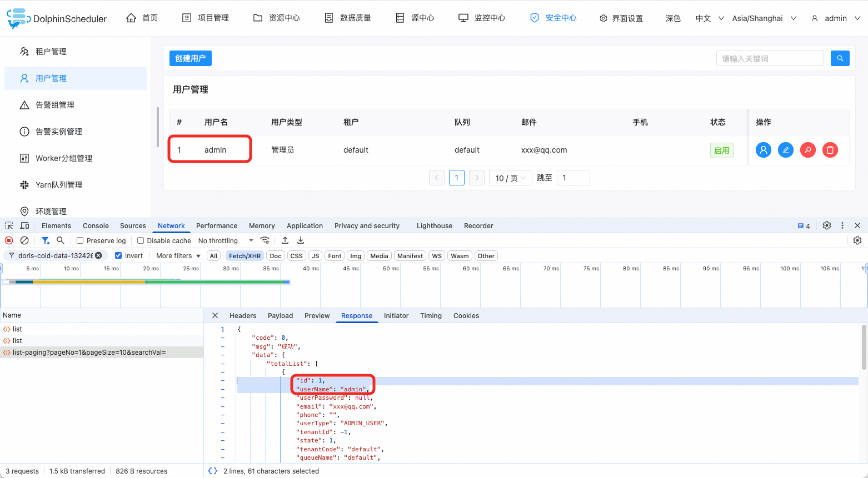Open 监控中心 in top navigation
Viewport: 868px width, 478px height.
482,18
